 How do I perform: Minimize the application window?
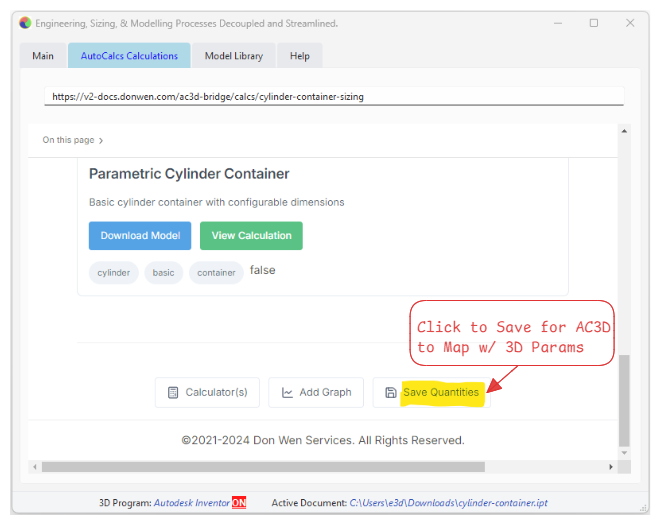(558, 23)
